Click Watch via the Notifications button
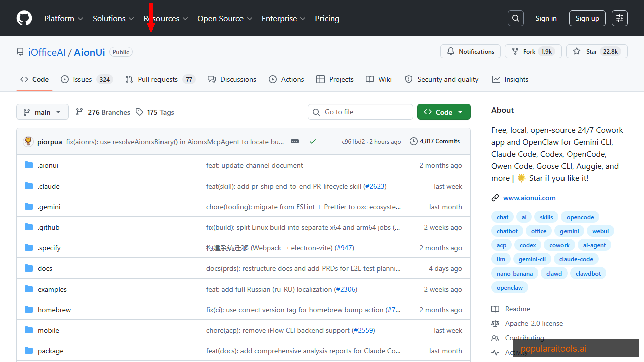The image size is (644, 362). [470, 51]
